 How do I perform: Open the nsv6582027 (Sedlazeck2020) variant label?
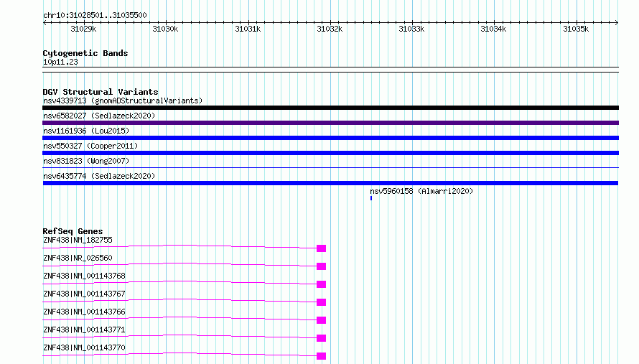[99, 116]
